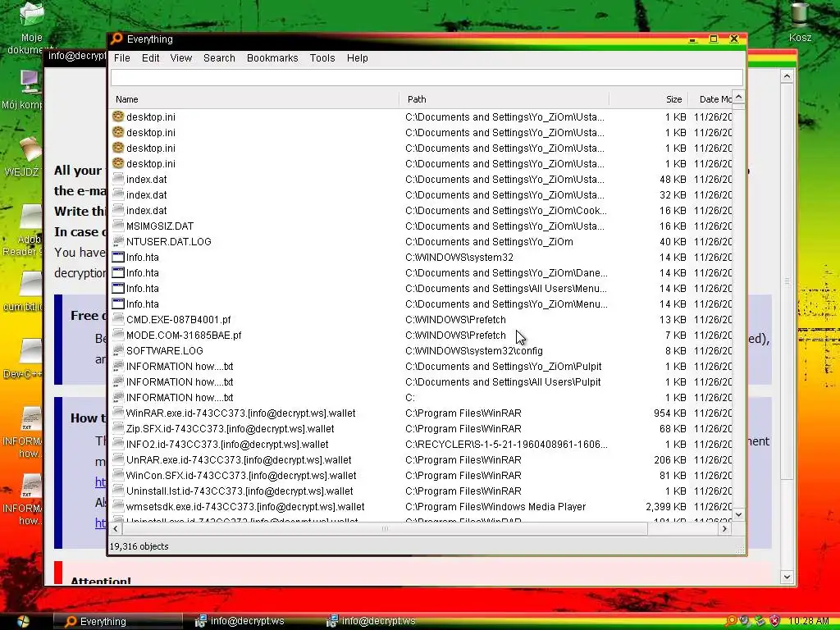This screenshot has width=840, height=630.
Task: Open the Help menu
Action: click(357, 58)
